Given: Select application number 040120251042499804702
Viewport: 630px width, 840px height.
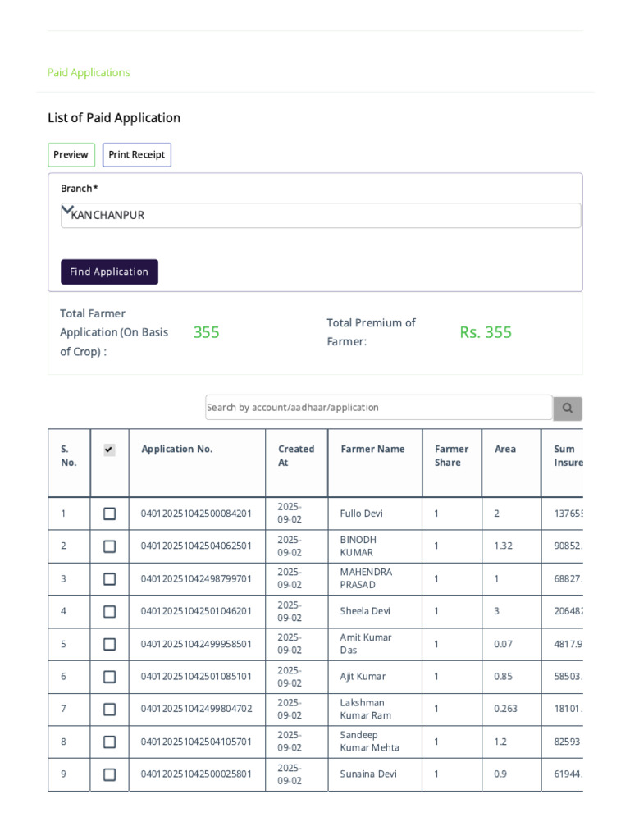Looking at the screenshot, I should pyautogui.click(x=197, y=709).
